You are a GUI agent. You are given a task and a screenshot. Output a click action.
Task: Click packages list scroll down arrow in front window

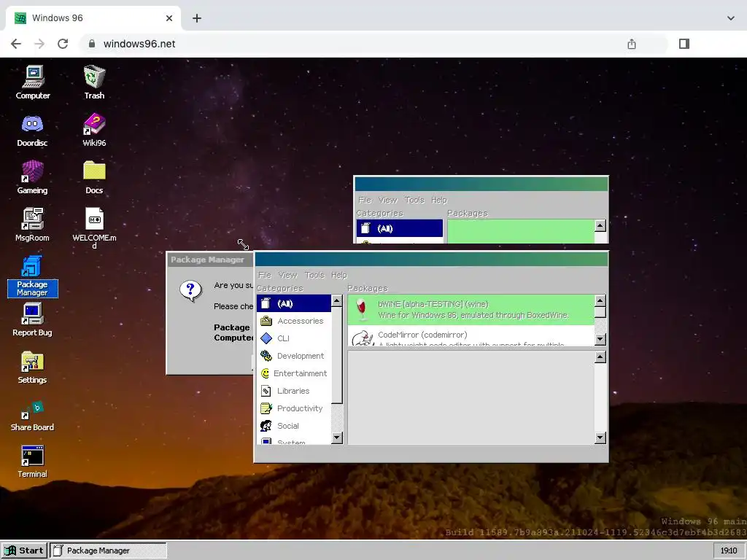[x=600, y=340]
